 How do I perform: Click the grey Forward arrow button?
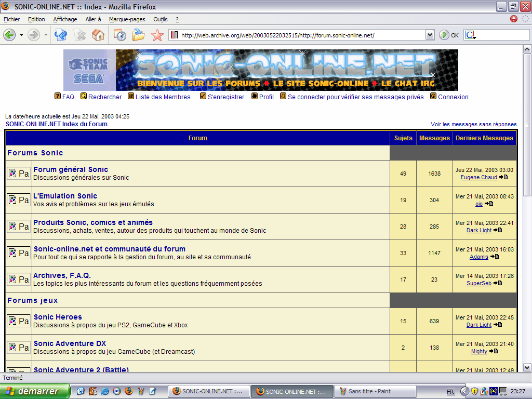click(34, 35)
